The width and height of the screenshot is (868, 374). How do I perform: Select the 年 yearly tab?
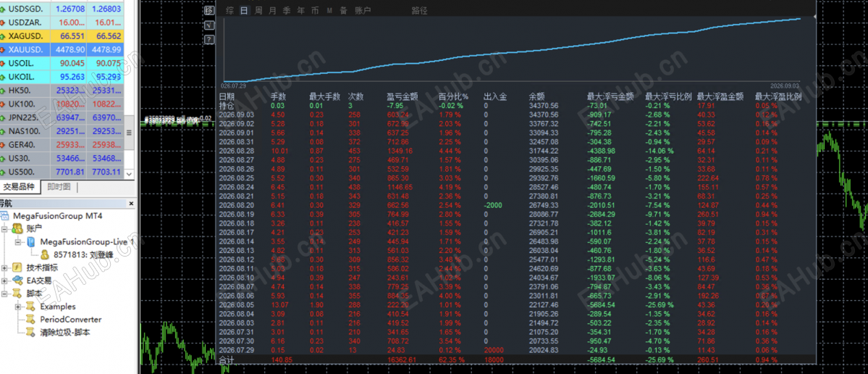pyautogui.click(x=300, y=11)
